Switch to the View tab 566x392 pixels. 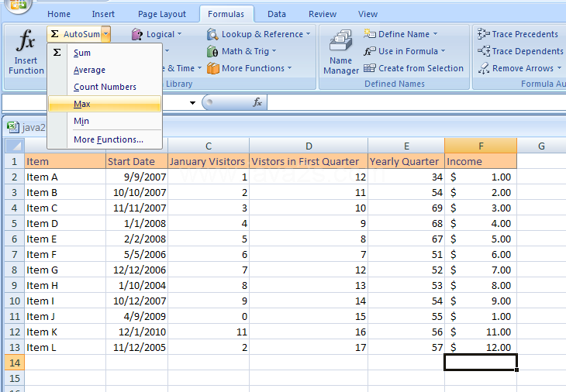368,14
